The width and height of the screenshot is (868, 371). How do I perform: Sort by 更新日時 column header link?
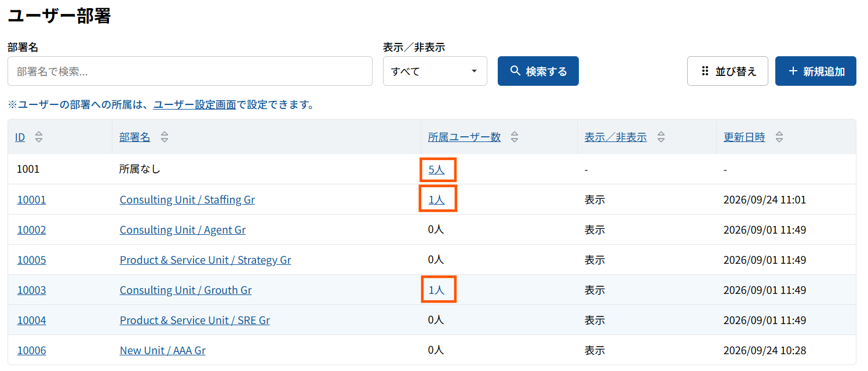click(744, 137)
